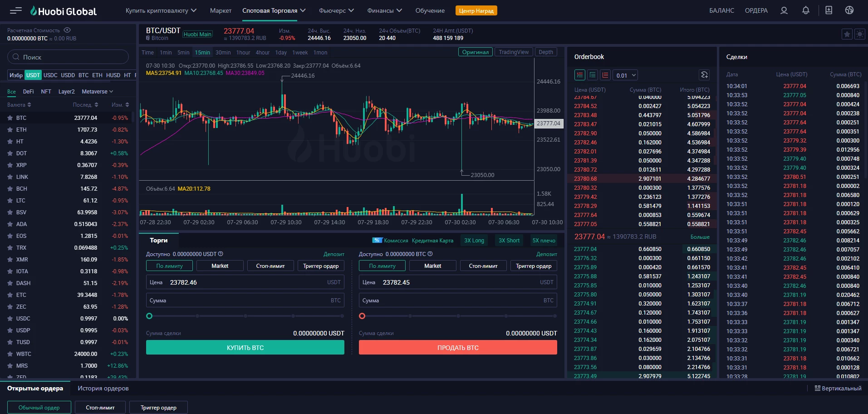868x414 pixels.
Task: Click the sell Цена input showing 23782.45
Action: (458, 282)
